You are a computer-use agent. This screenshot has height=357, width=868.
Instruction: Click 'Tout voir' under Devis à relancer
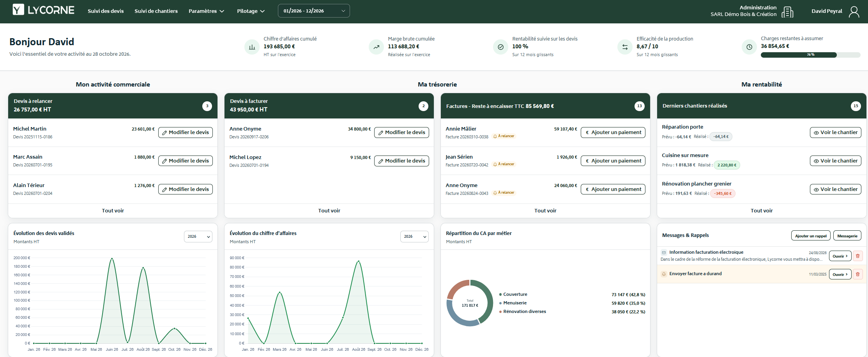pyautogui.click(x=113, y=211)
